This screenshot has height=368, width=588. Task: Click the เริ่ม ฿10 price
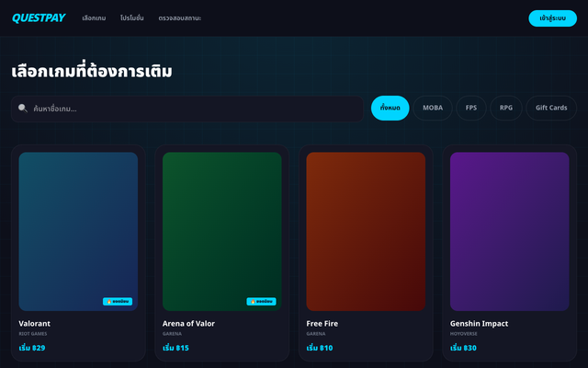click(x=320, y=348)
